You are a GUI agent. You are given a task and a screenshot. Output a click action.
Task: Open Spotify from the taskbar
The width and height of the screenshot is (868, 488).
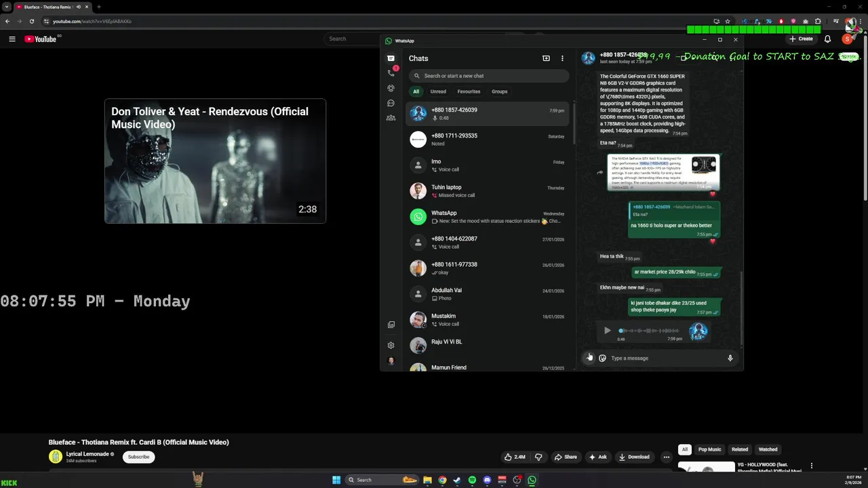pyautogui.click(x=472, y=480)
